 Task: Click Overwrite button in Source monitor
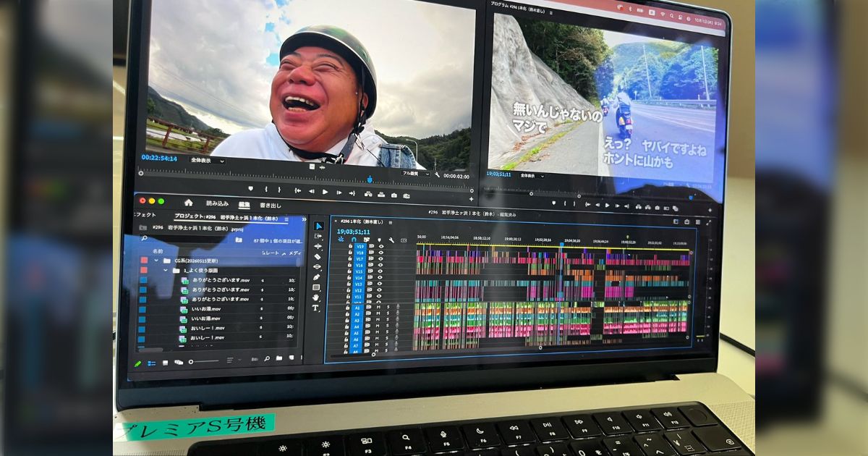[381, 195]
